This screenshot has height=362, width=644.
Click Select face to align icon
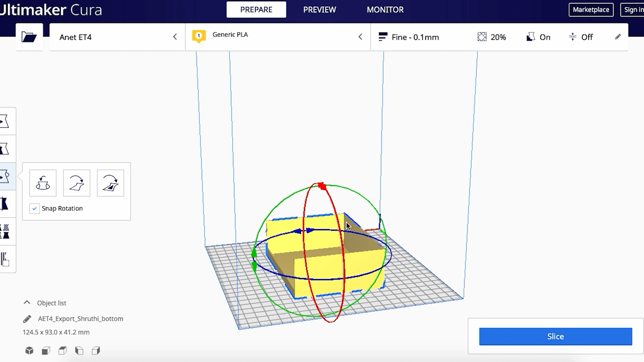tap(110, 183)
